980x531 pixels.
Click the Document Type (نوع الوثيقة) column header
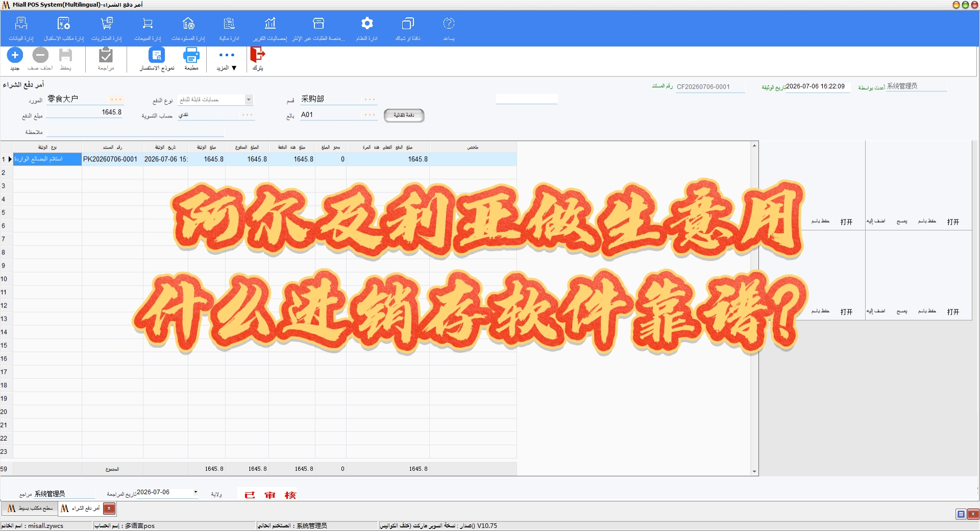(47, 147)
